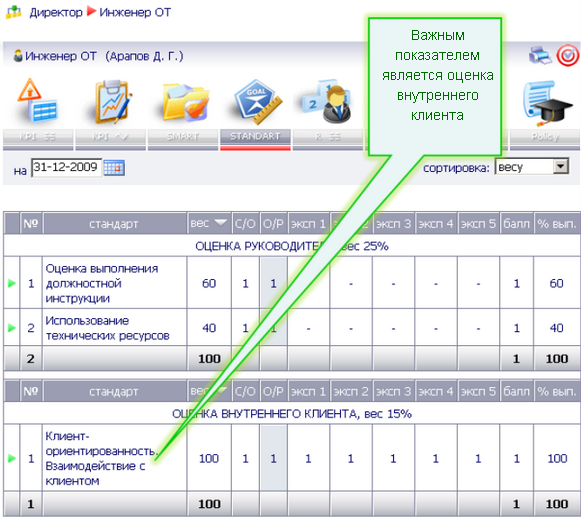The image size is (581, 518).
Task: Open Инженер ОТ breadcrumb link
Action: [135, 12]
